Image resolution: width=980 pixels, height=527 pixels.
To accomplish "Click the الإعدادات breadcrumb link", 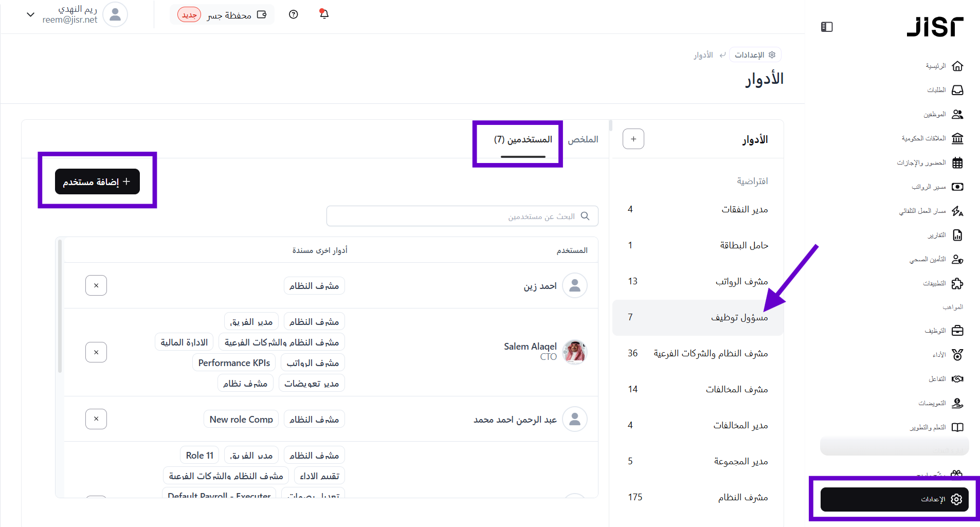I will click(754, 55).
